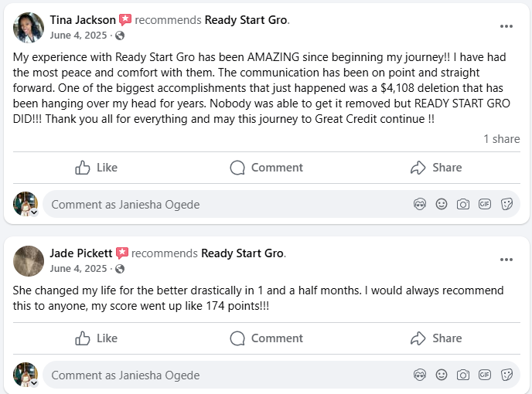The image size is (532, 394).
Task: Attach photo via camera icon in Jade's comment box
Action: [463, 375]
